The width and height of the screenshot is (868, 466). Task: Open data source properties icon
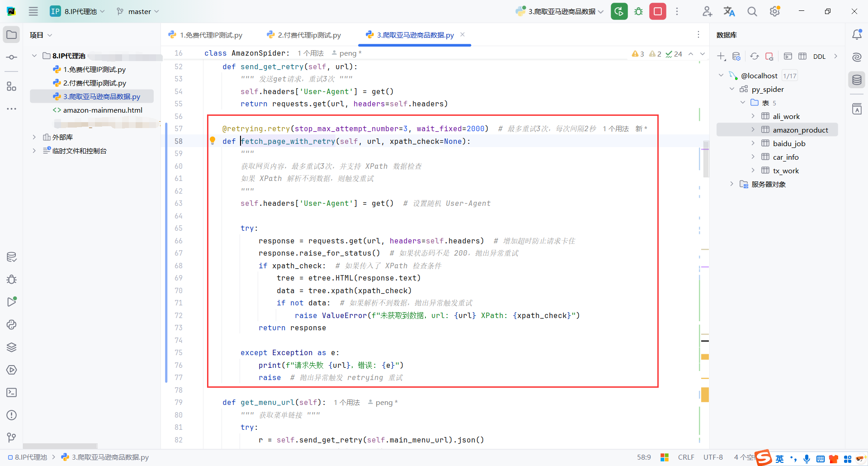(736, 57)
